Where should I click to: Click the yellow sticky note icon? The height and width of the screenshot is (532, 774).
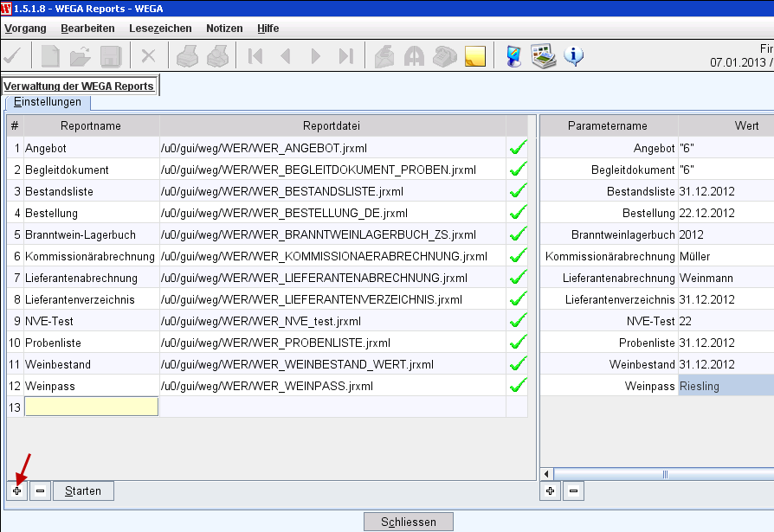[x=474, y=57]
